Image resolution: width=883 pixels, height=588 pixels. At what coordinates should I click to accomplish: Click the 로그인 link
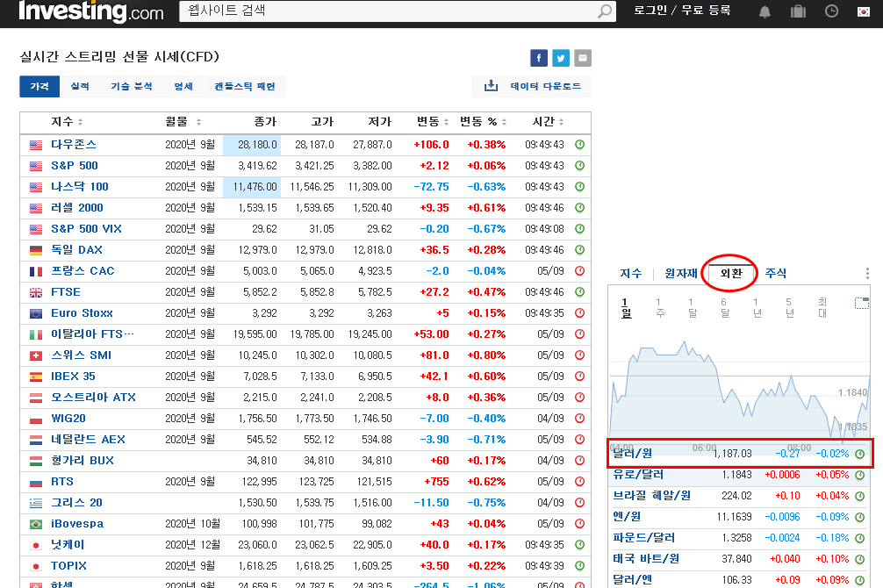(x=650, y=11)
